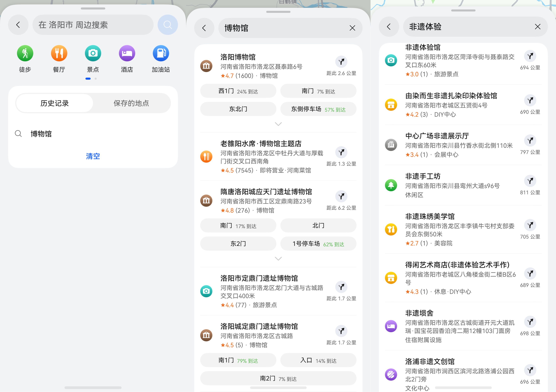Select 入口 14% 到达 chip
This screenshot has width=556, height=392.
coord(318,360)
